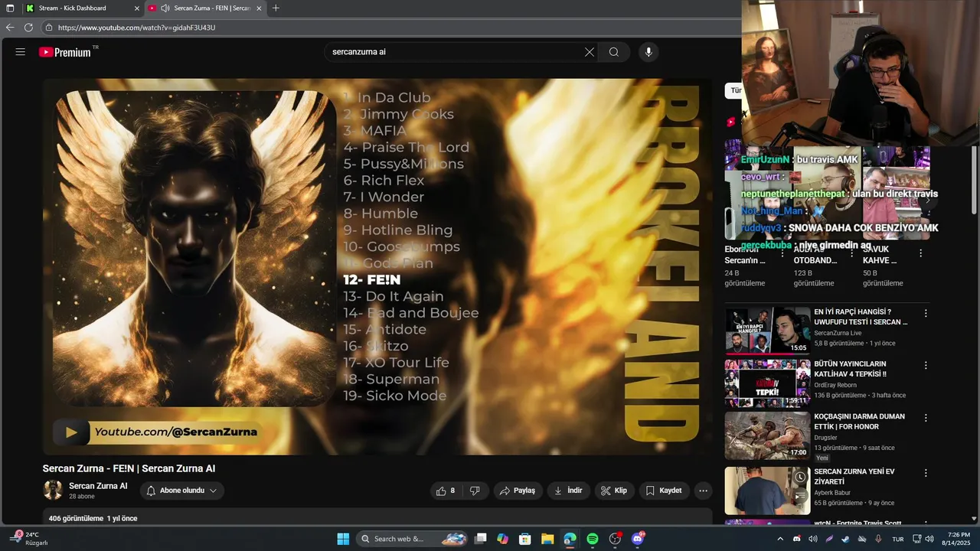The image size is (980, 551).
Task: Open the TUR keyboard language indicator
Action: click(897, 539)
